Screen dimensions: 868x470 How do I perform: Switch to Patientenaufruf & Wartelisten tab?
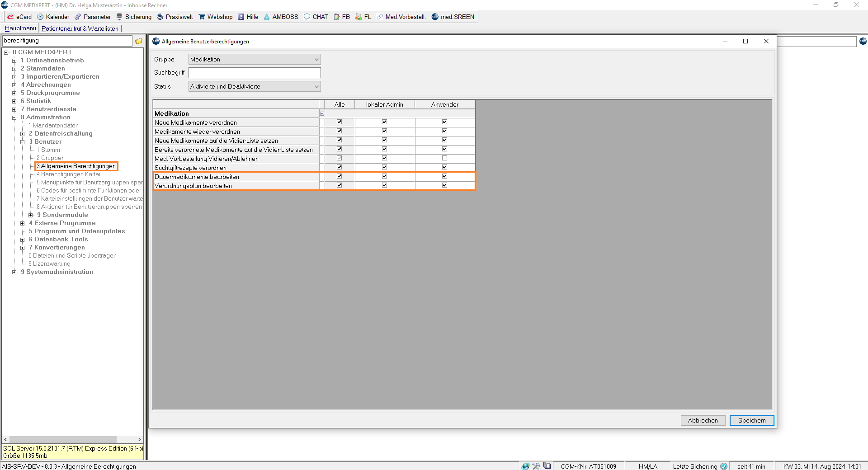click(x=80, y=28)
